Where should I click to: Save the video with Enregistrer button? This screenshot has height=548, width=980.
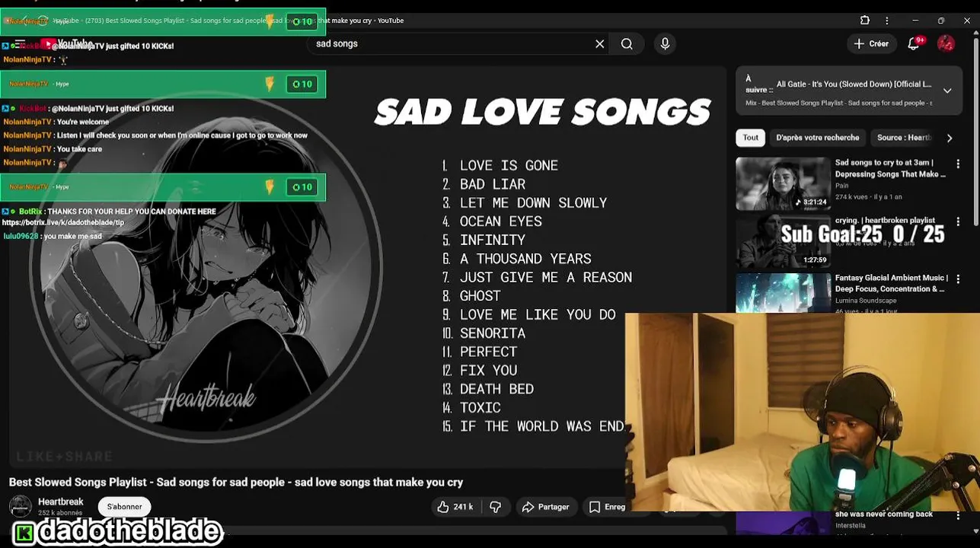click(x=606, y=507)
